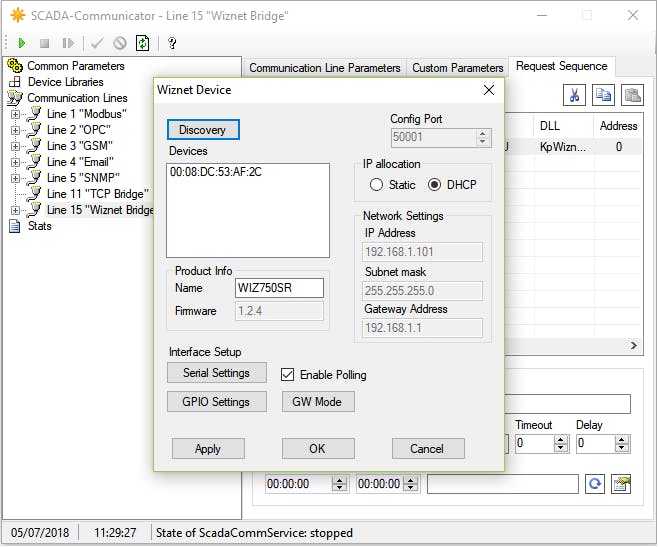Click the refresh document toolbar icon
This screenshot has width=658, height=547.
click(x=143, y=43)
